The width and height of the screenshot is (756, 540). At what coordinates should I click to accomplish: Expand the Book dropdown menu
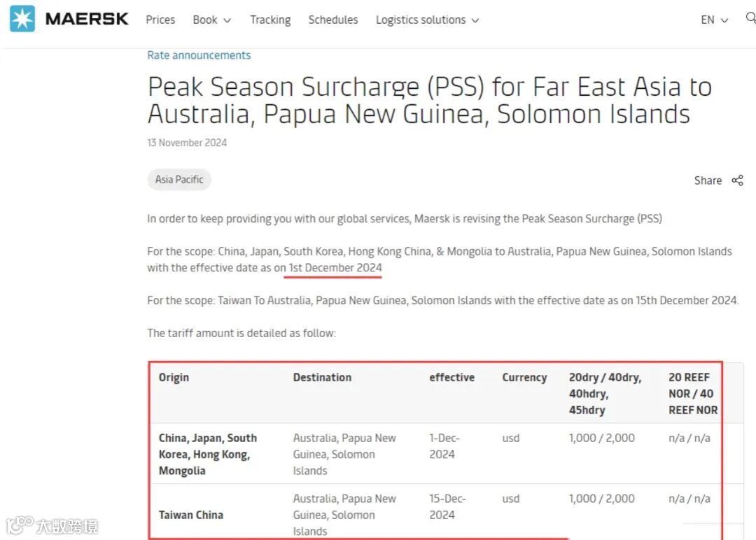211,20
